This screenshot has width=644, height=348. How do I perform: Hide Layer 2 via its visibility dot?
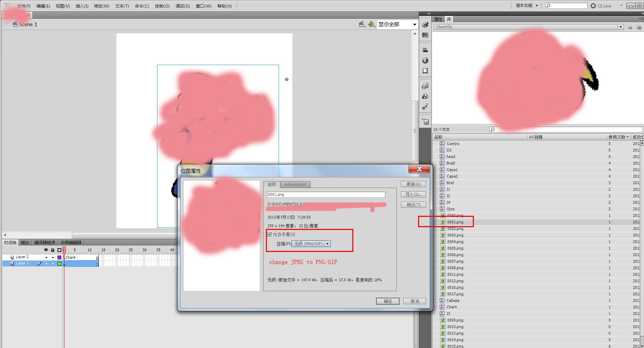pyautogui.click(x=46, y=257)
